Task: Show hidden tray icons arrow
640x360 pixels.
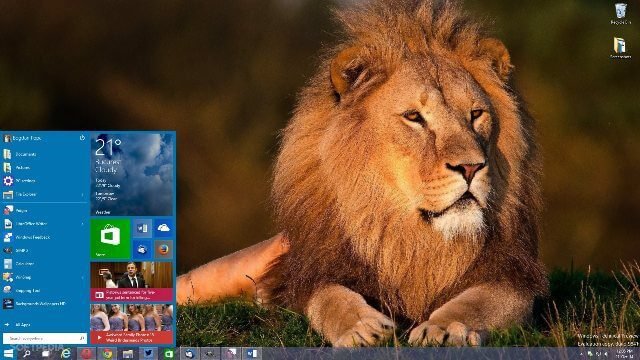Action: (581, 354)
